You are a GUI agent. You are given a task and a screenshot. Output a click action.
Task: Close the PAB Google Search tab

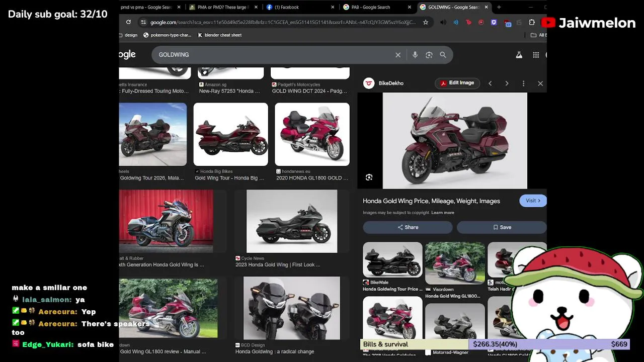point(410,7)
